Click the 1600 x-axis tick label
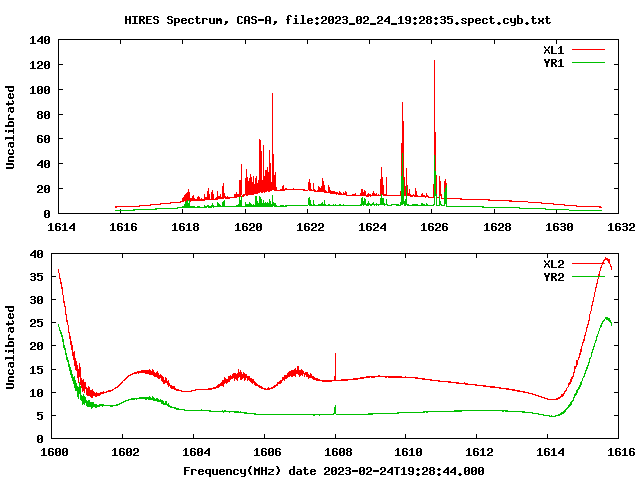The image size is (640, 480). pyautogui.click(x=54, y=452)
